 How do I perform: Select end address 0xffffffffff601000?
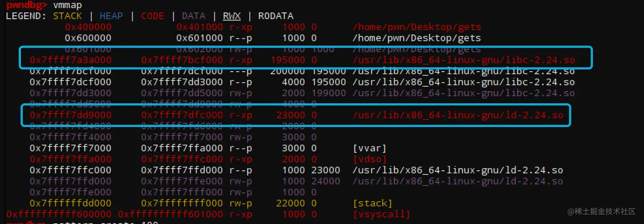[170, 214]
